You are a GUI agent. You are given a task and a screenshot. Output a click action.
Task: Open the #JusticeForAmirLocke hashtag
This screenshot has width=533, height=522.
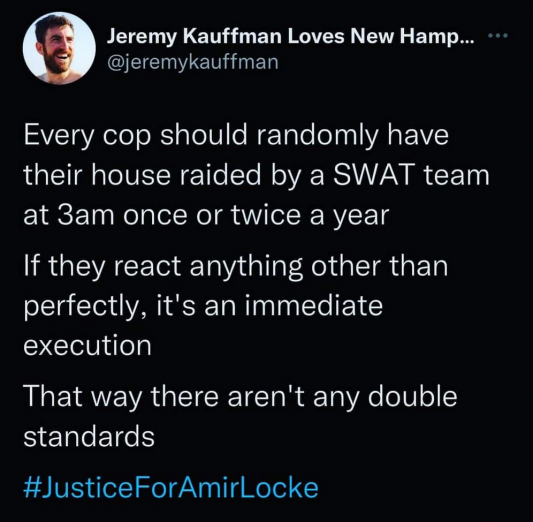click(171, 488)
